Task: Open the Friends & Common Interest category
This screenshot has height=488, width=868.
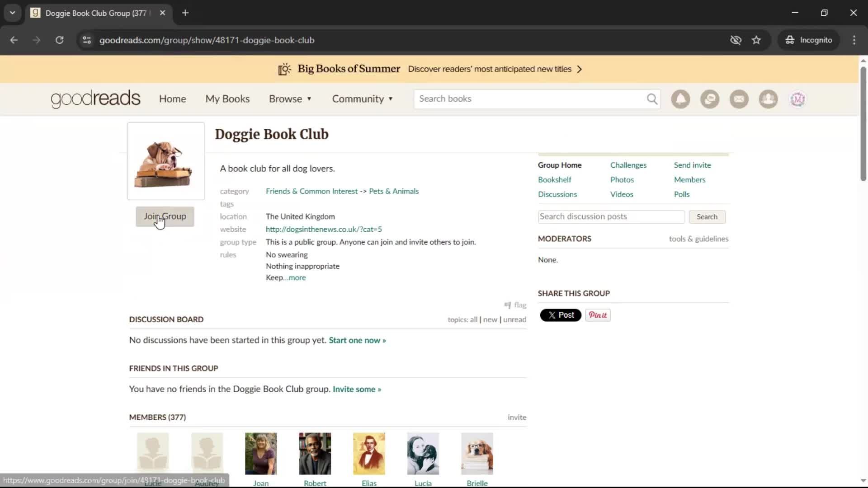Action: 311,191
